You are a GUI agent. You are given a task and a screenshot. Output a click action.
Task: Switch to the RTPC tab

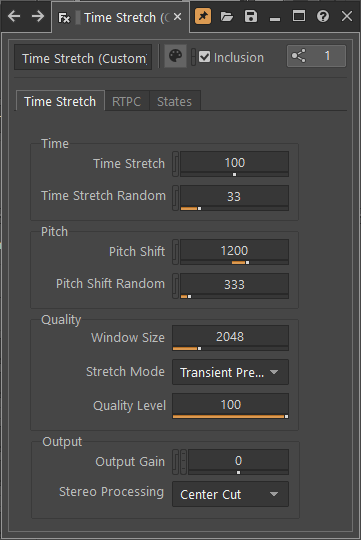(x=126, y=101)
